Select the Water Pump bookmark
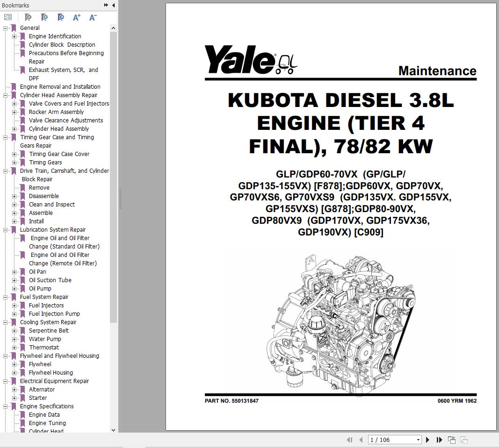Screen dimensions: 499x448 click(45, 339)
